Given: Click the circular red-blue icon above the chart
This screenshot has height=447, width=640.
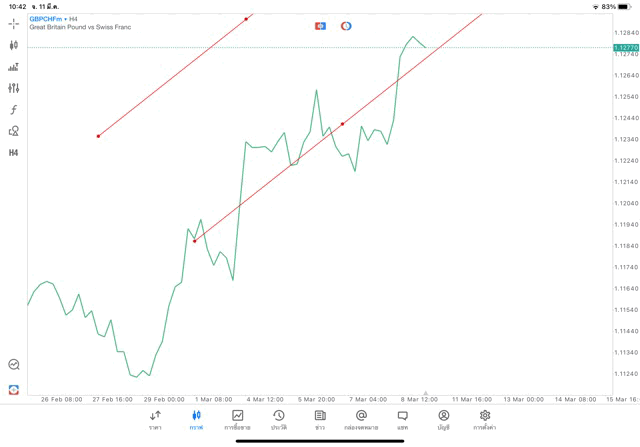Looking at the screenshot, I should [346, 26].
